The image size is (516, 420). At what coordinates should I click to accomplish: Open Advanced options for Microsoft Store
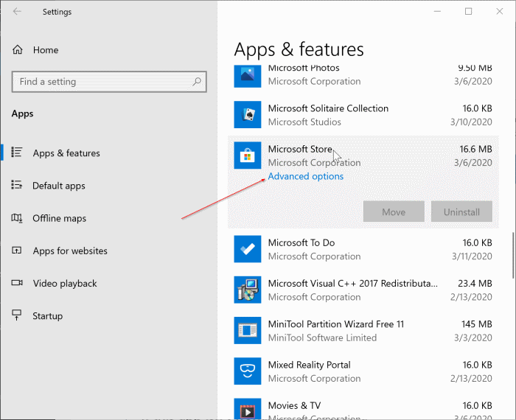coord(306,176)
